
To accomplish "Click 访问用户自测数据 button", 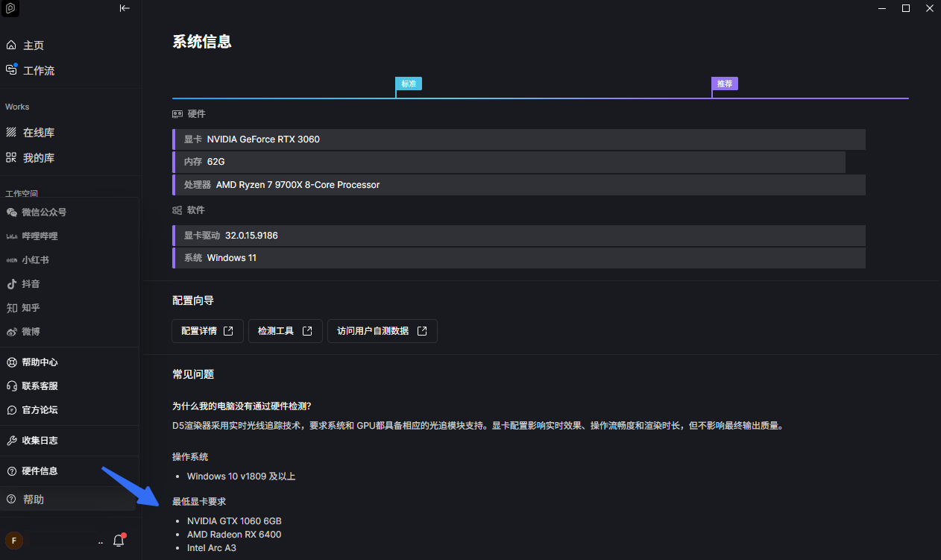I will (x=382, y=331).
